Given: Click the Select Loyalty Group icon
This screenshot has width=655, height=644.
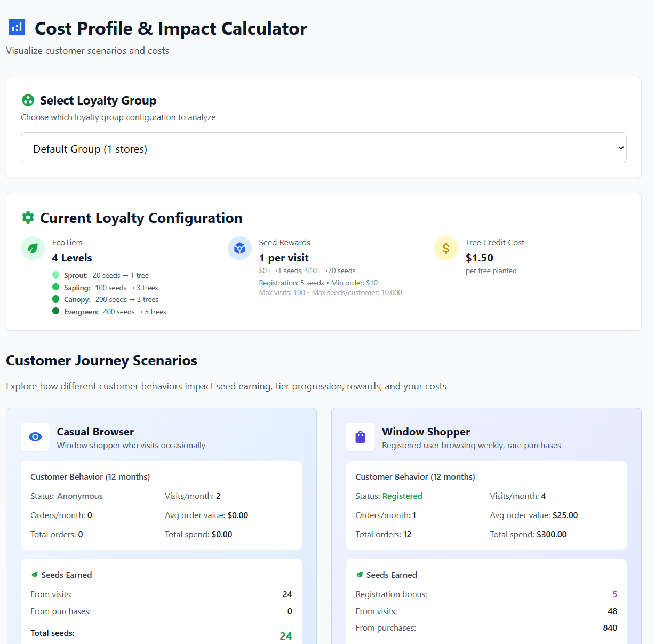Looking at the screenshot, I should click(x=28, y=100).
